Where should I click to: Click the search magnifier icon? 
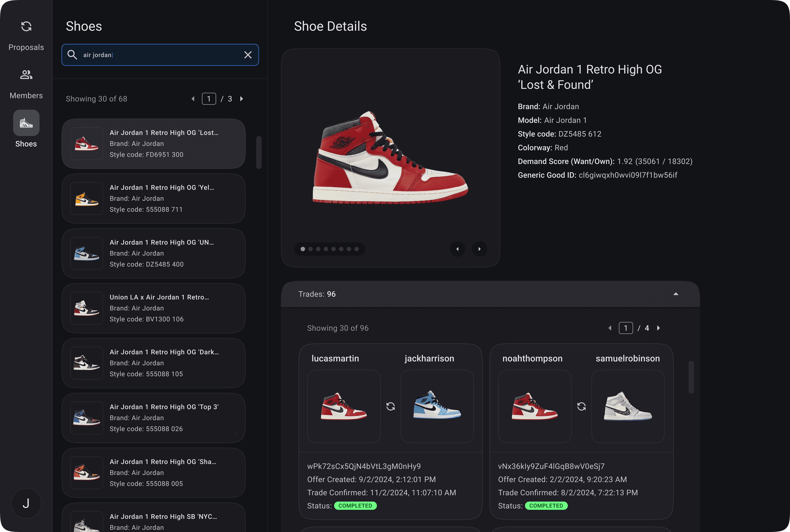[x=72, y=55]
